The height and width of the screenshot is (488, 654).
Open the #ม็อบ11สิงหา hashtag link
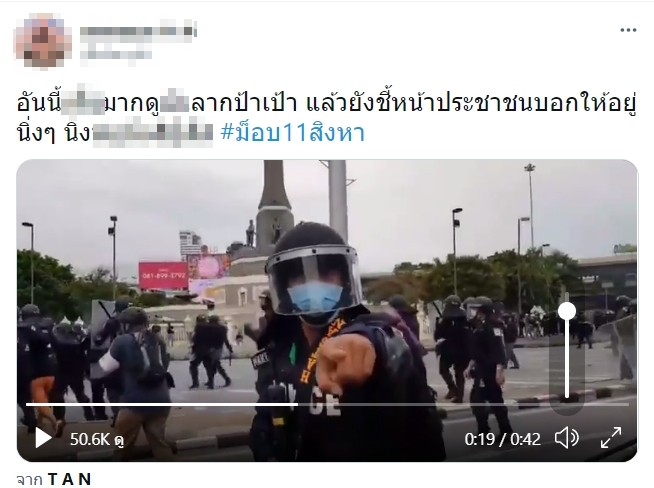pyautogui.click(x=292, y=132)
